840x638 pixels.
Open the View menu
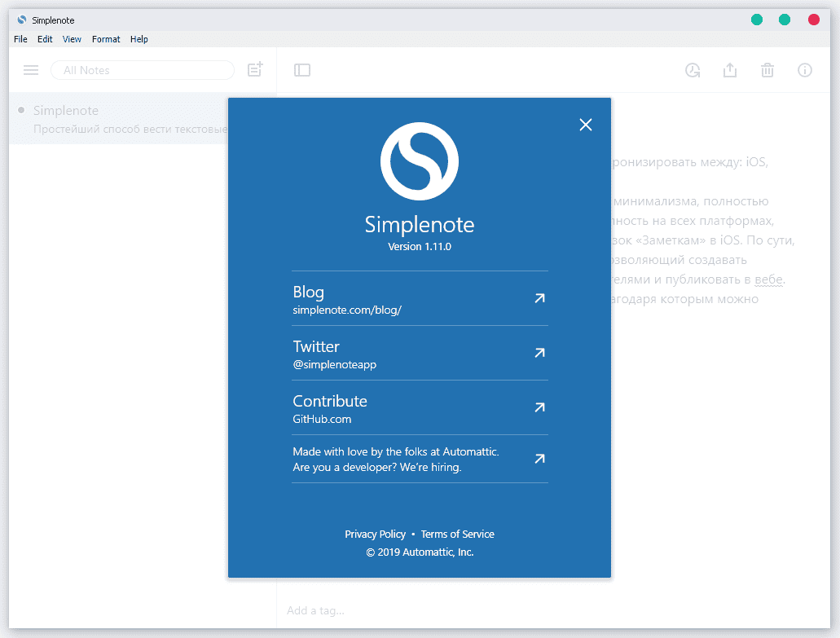click(72, 39)
